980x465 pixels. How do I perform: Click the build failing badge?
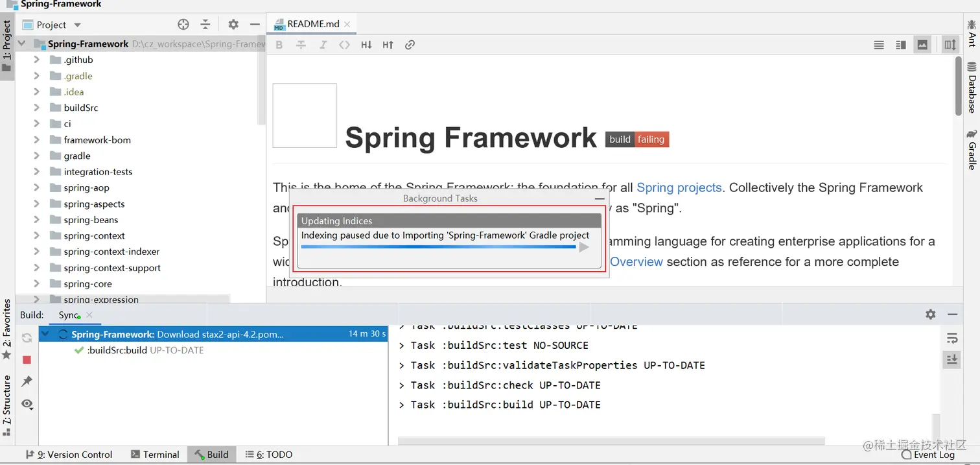[637, 139]
